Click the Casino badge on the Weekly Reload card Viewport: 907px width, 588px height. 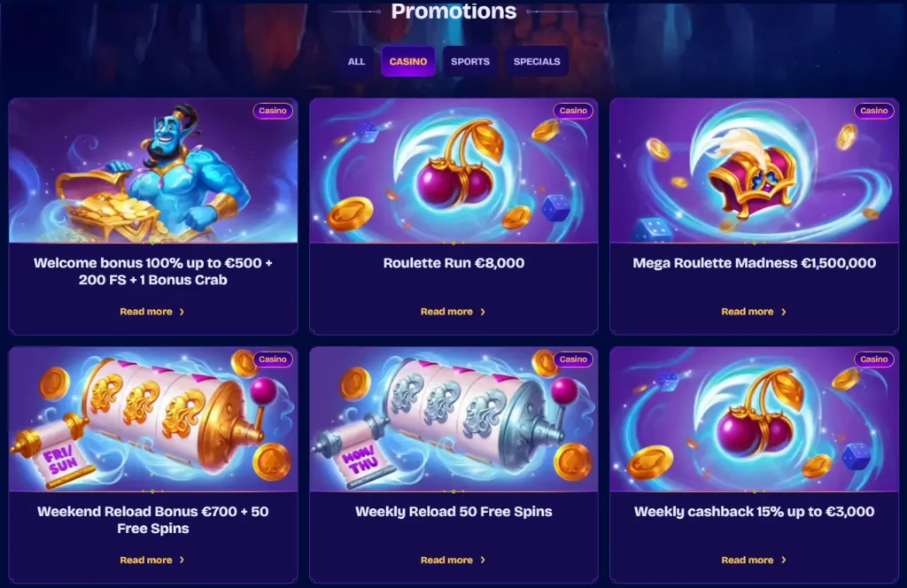pos(573,359)
